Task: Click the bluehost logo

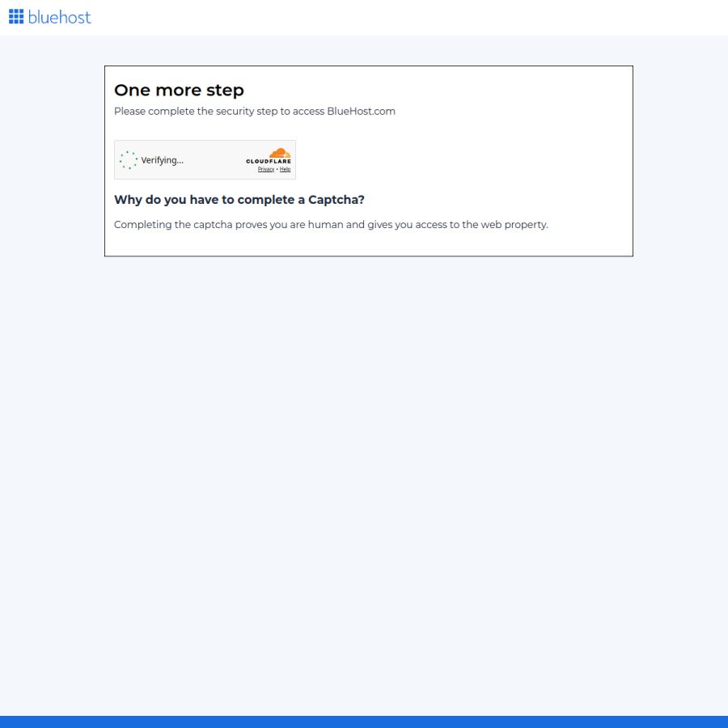Action: pyautogui.click(x=49, y=17)
